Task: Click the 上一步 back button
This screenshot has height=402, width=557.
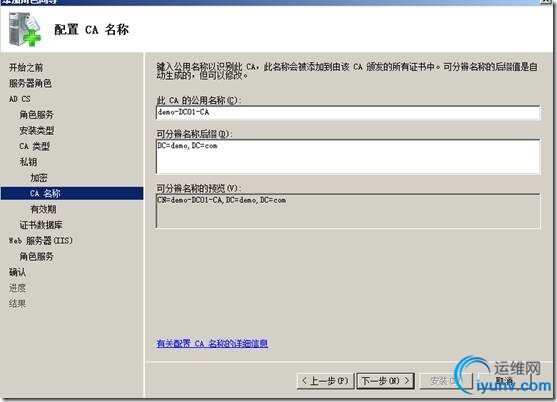Action: [x=325, y=381]
